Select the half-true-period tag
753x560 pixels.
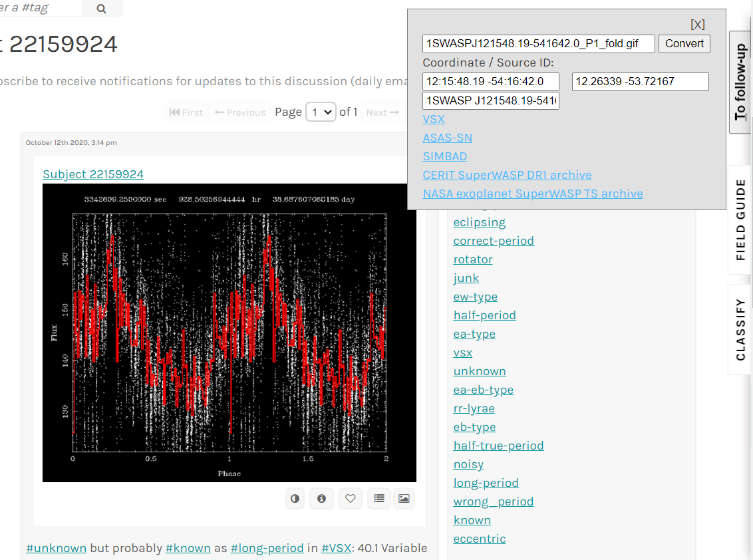click(498, 446)
